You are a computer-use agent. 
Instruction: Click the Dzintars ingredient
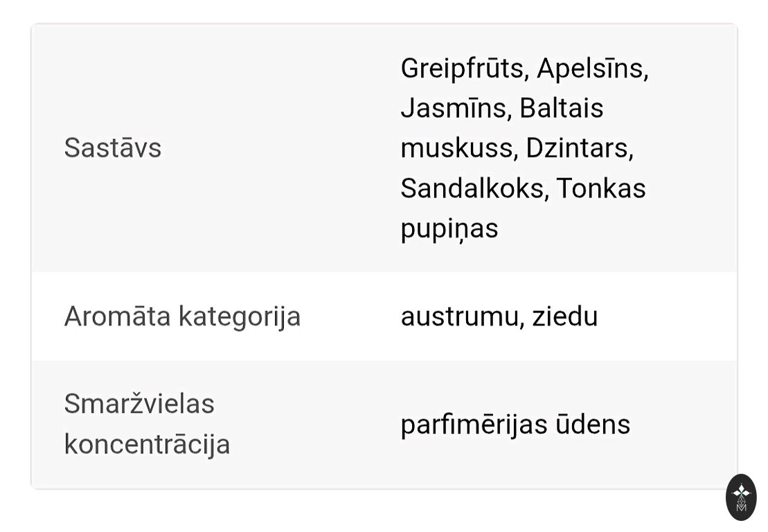coord(579,148)
